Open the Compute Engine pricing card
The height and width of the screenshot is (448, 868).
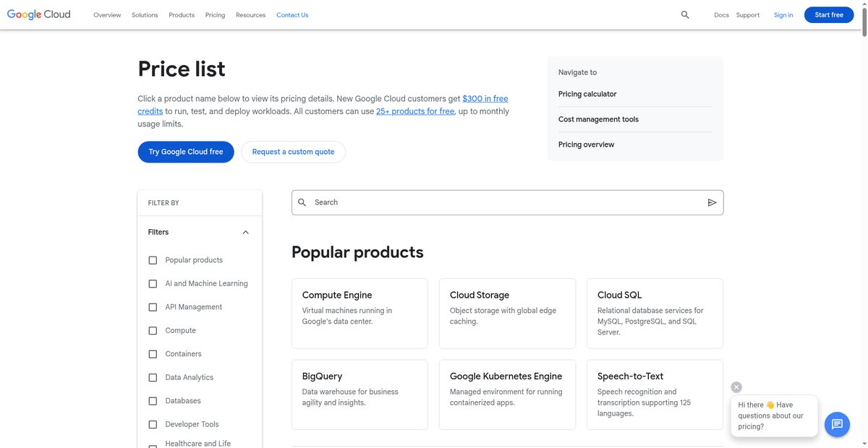click(x=359, y=314)
